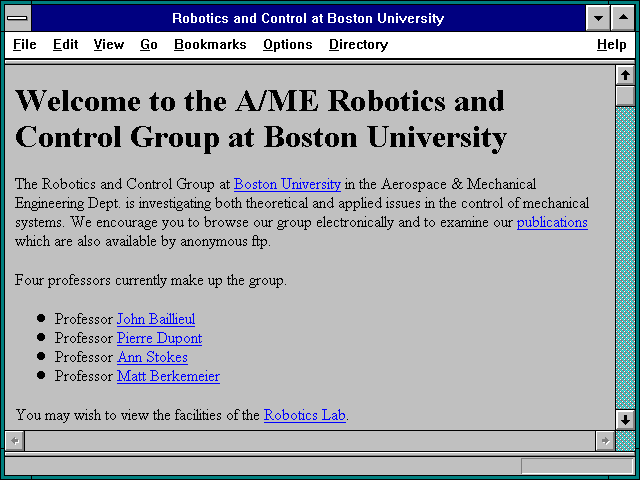Open the View menu
The image size is (640, 480).
pos(109,44)
